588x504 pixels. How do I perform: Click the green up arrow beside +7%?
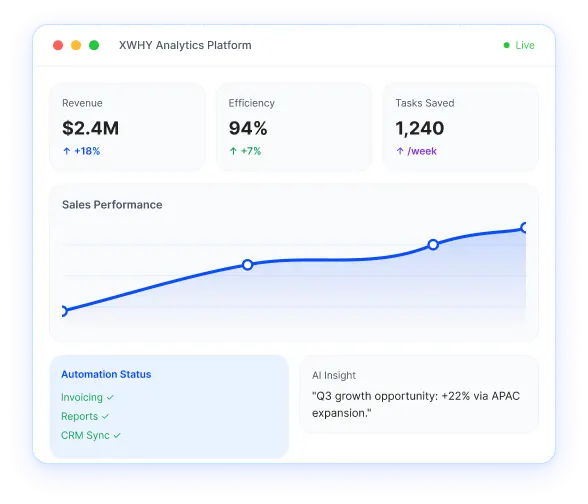click(233, 151)
